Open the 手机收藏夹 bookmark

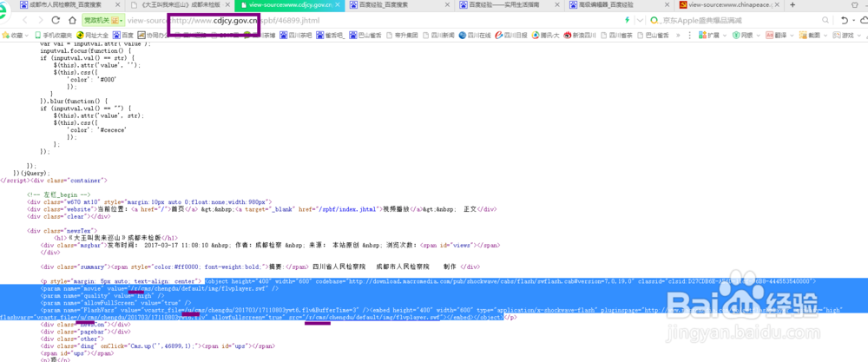click(54, 35)
